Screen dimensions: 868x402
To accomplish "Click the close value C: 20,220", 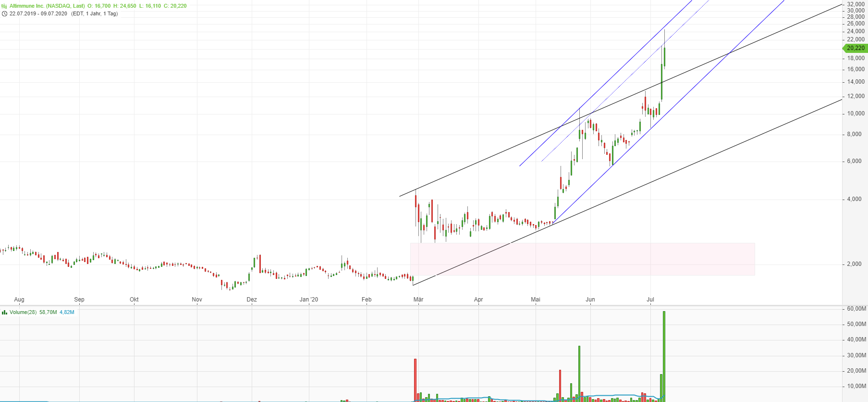I will coord(175,6).
